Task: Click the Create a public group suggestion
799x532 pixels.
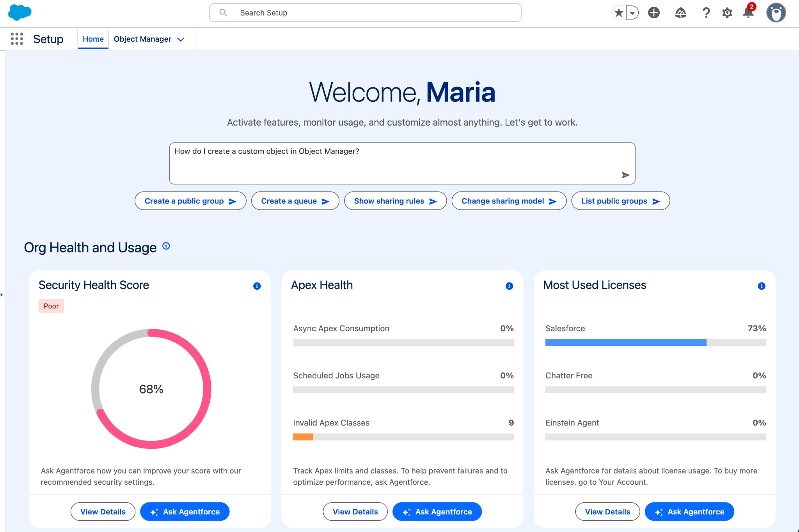Action: click(x=190, y=201)
